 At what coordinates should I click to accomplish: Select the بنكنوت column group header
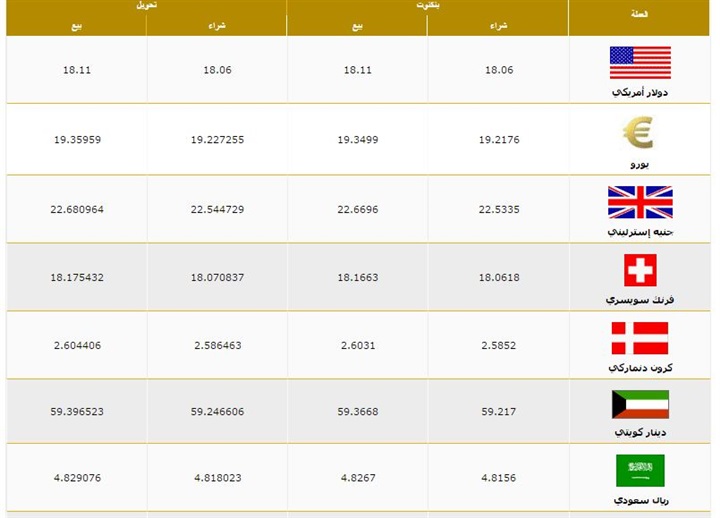coord(427,6)
